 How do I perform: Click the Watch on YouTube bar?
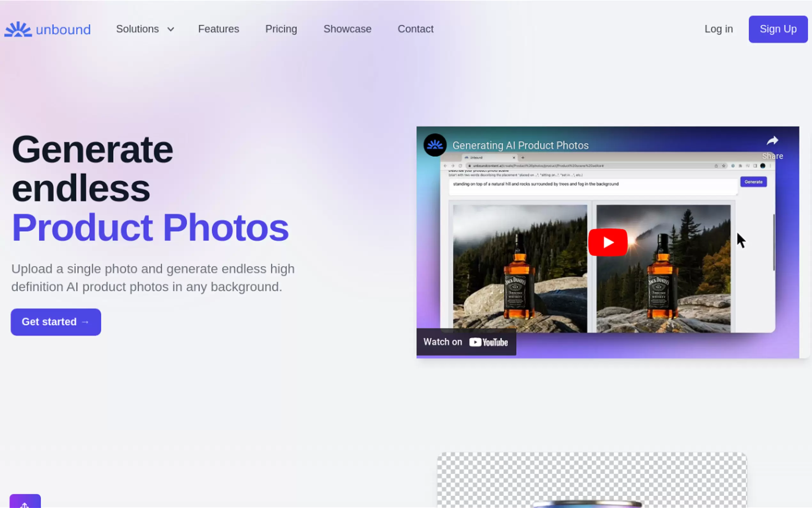443,342
